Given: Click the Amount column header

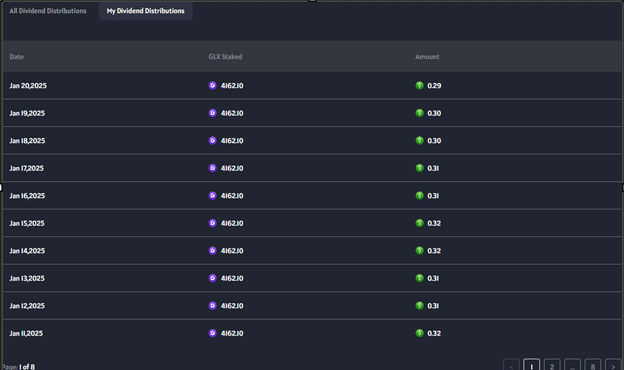Looking at the screenshot, I should [427, 56].
